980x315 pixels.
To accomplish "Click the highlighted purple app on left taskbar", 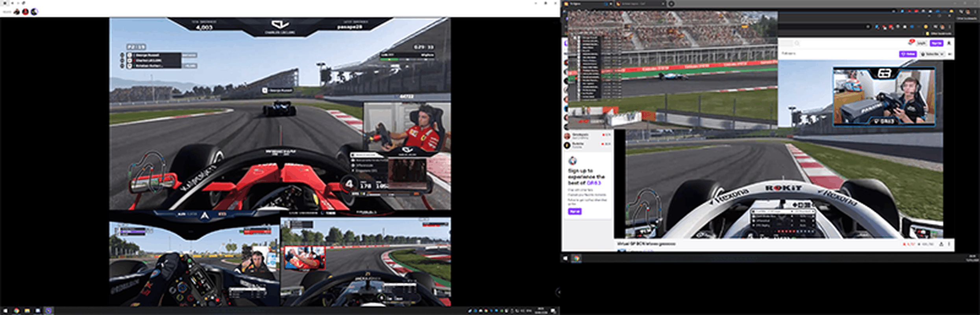I will (x=48, y=311).
